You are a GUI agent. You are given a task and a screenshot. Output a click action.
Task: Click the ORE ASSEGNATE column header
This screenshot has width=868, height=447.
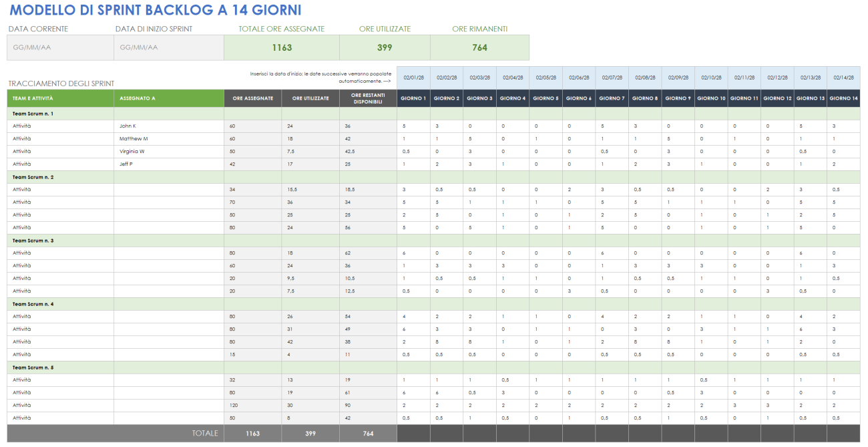coord(252,98)
